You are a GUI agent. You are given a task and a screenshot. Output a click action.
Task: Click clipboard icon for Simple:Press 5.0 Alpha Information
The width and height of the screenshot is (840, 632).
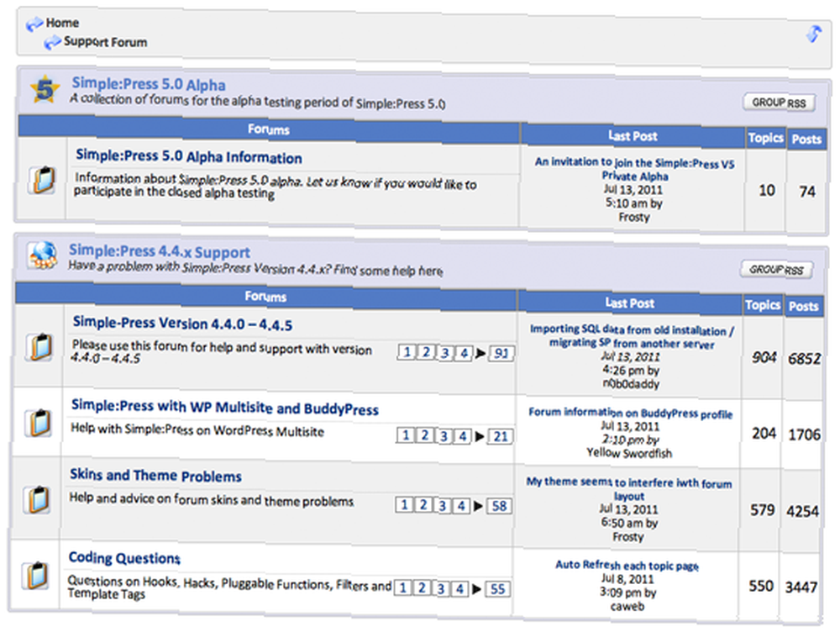pyautogui.click(x=43, y=180)
